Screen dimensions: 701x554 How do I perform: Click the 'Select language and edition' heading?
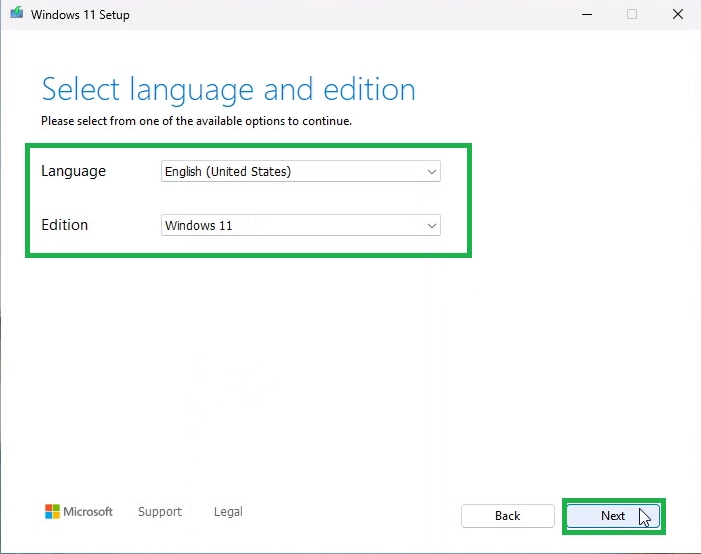228,90
